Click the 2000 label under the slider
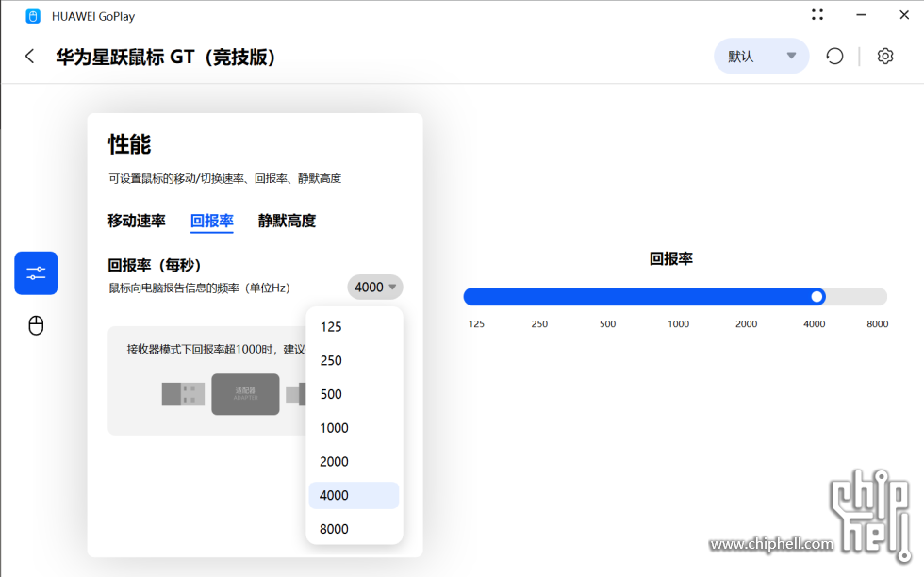Viewport: 924px width, 577px height. [746, 324]
